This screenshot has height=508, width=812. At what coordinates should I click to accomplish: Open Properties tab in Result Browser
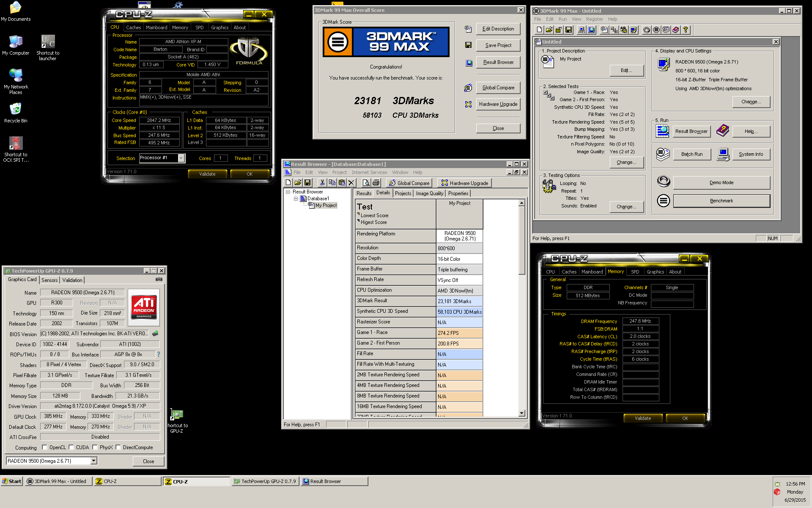[x=458, y=193]
